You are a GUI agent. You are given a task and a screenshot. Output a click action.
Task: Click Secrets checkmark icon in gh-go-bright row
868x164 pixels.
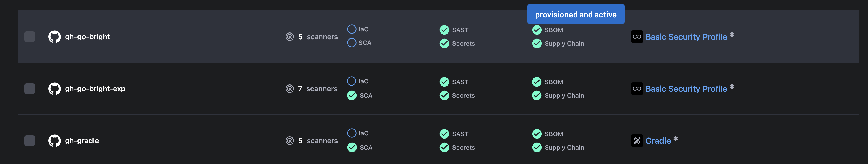click(444, 43)
